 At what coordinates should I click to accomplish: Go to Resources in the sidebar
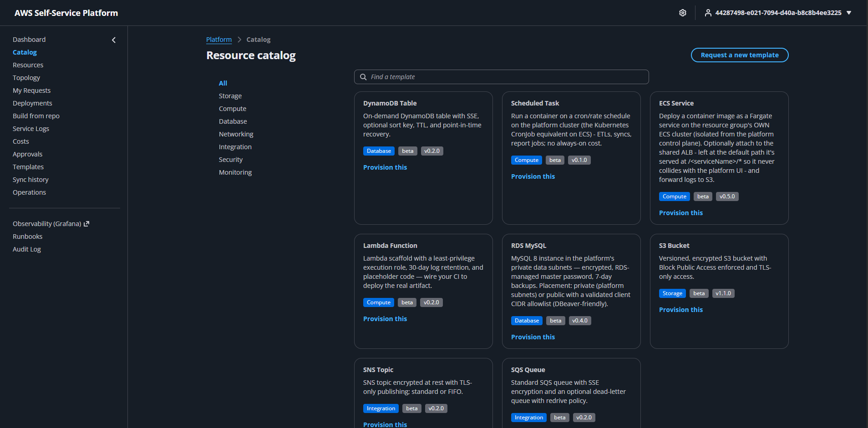pos(28,65)
